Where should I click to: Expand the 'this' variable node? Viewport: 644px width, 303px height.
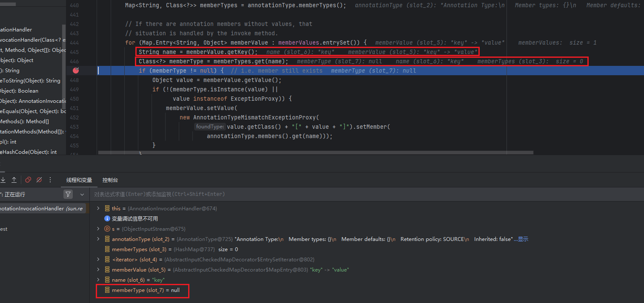[98, 208]
